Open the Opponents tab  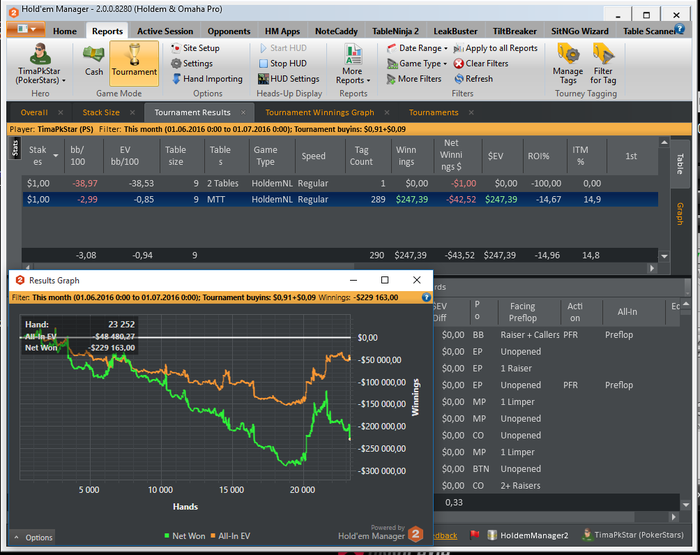tap(229, 31)
